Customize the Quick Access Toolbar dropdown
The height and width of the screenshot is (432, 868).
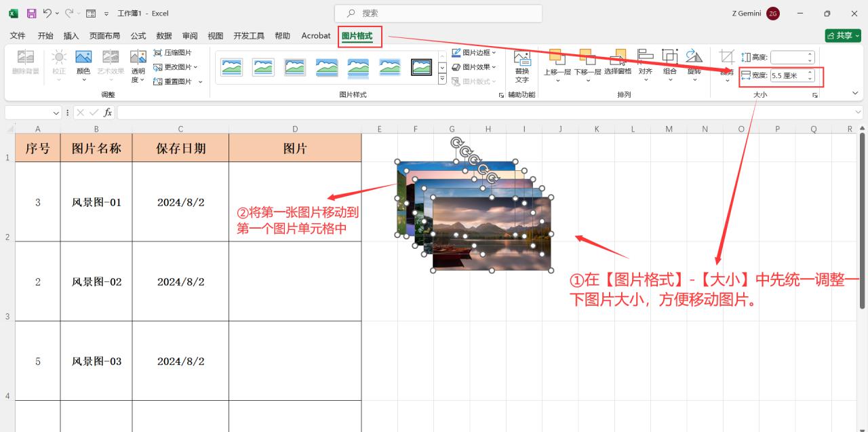point(106,14)
